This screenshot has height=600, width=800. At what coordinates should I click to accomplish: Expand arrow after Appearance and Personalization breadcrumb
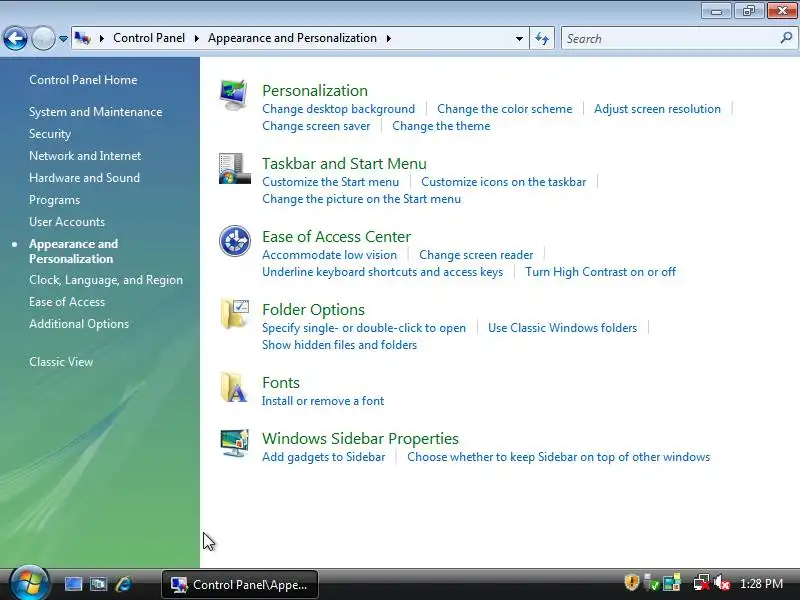click(389, 38)
